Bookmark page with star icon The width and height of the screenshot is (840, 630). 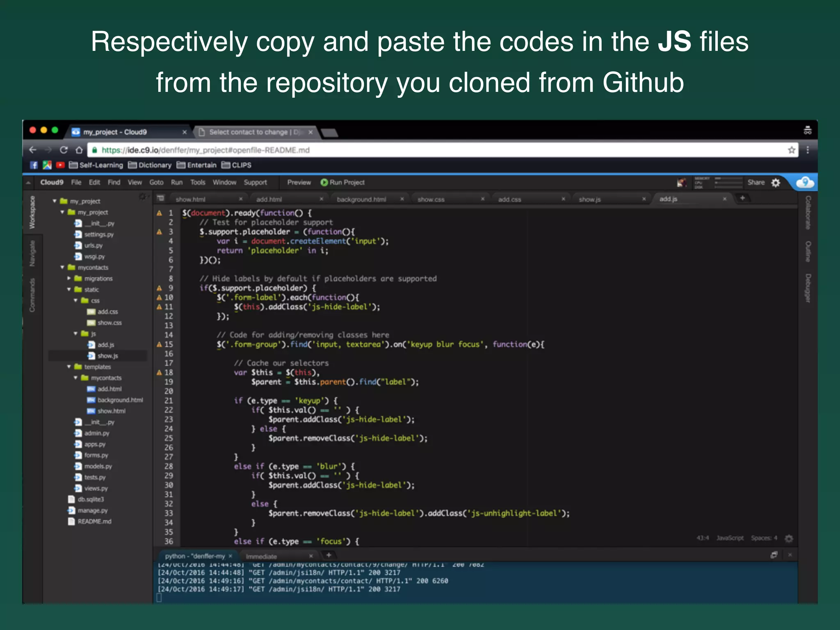[791, 150]
